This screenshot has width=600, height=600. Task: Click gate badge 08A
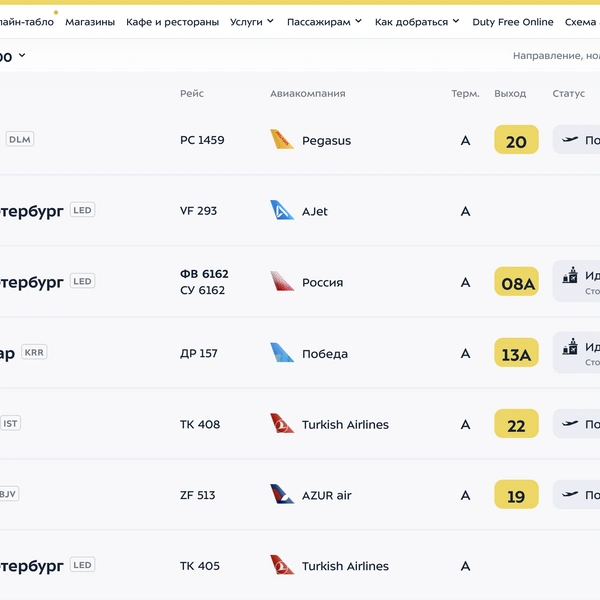click(516, 281)
